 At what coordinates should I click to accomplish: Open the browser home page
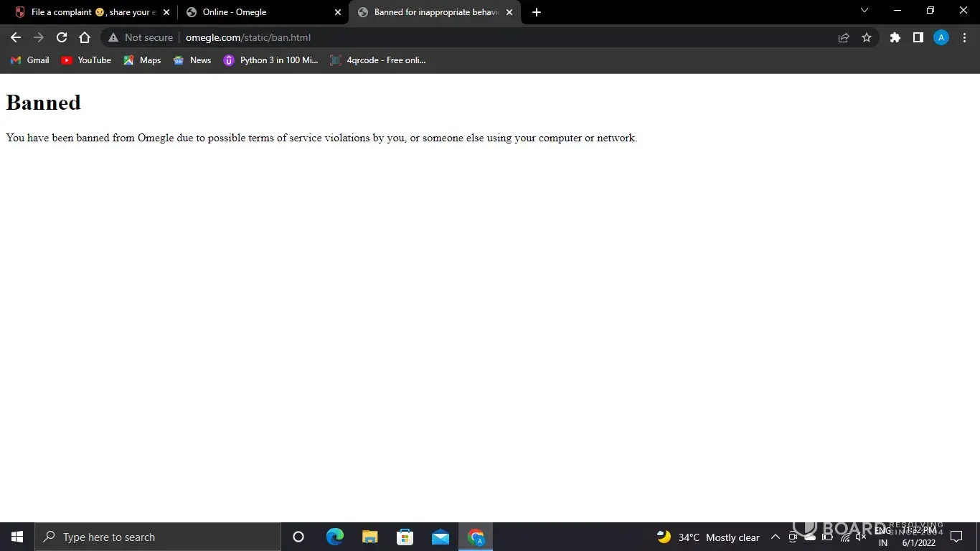click(x=85, y=37)
